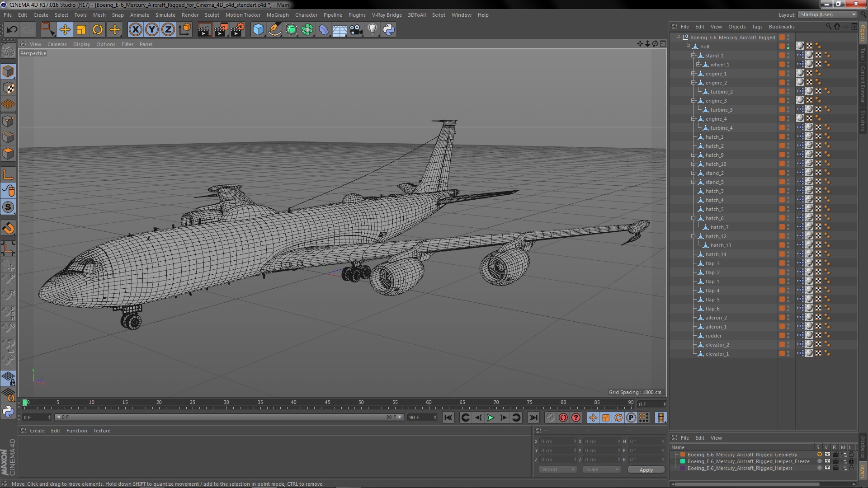This screenshot has height=488, width=868.
Task: Open the Render Settings icon
Action: point(238,30)
